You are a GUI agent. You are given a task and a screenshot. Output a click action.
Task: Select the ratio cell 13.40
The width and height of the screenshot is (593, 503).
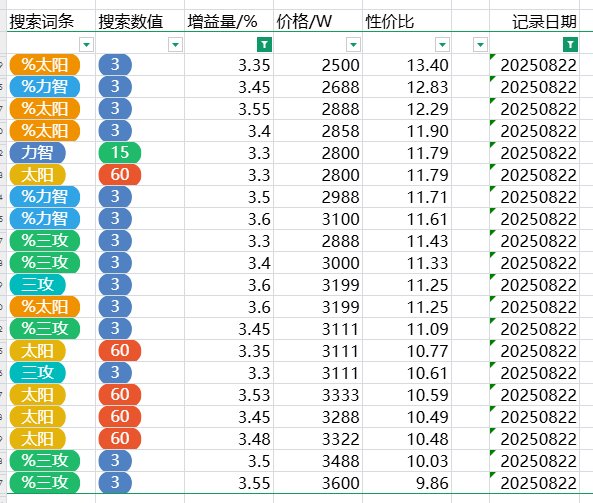pyautogui.click(x=407, y=65)
